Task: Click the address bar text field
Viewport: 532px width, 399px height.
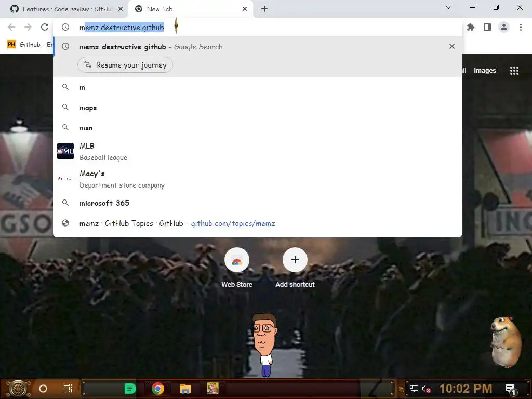Action: point(258,27)
